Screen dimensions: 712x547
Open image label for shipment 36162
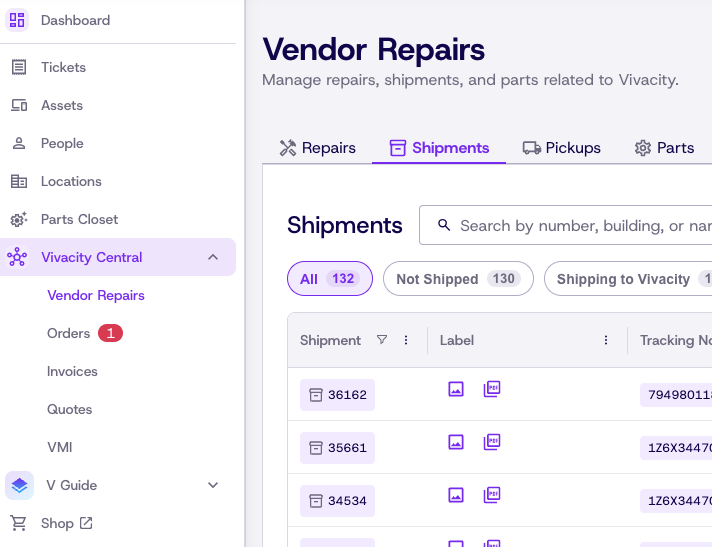click(456, 389)
